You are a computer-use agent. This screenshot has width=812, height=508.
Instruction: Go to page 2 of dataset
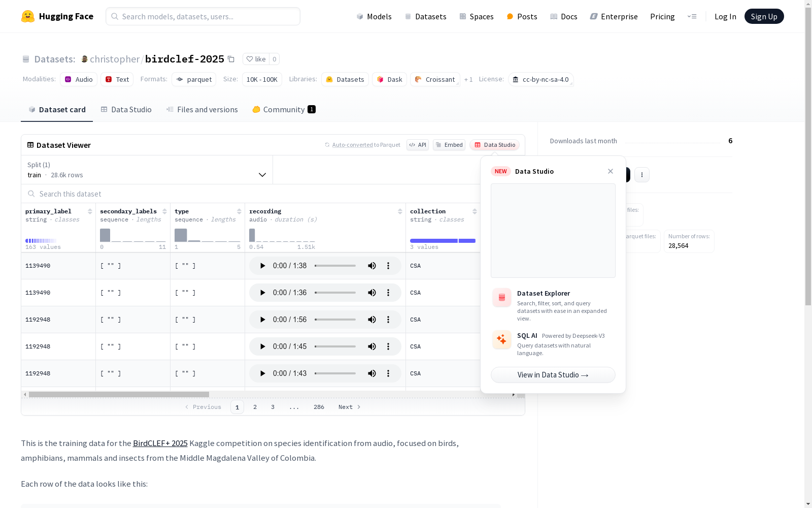pyautogui.click(x=255, y=407)
